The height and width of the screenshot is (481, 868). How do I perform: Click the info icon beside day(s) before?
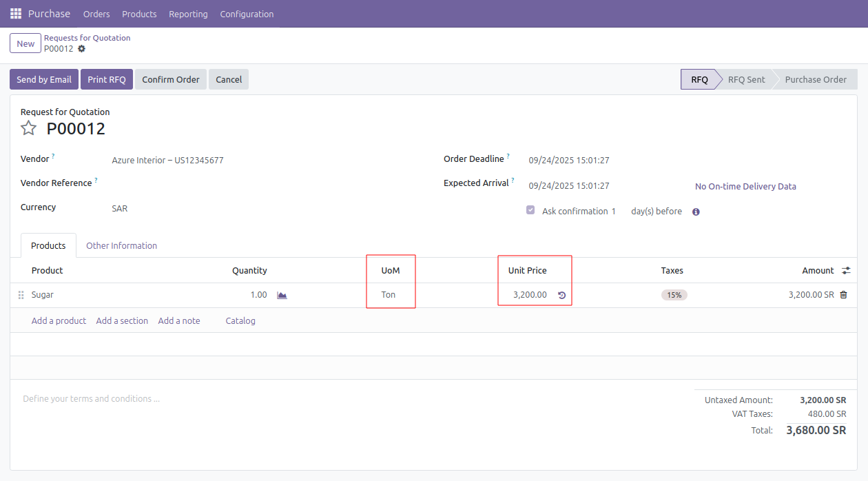click(696, 212)
